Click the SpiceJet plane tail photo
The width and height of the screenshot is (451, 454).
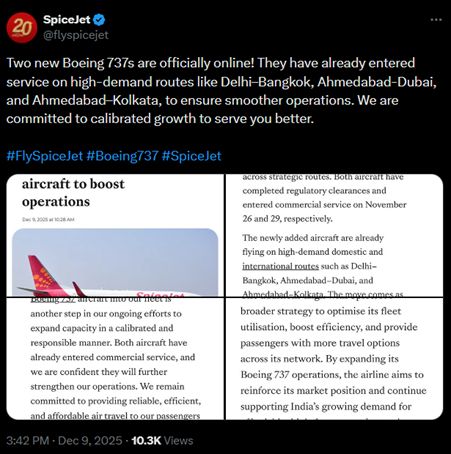pyautogui.click(x=115, y=263)
